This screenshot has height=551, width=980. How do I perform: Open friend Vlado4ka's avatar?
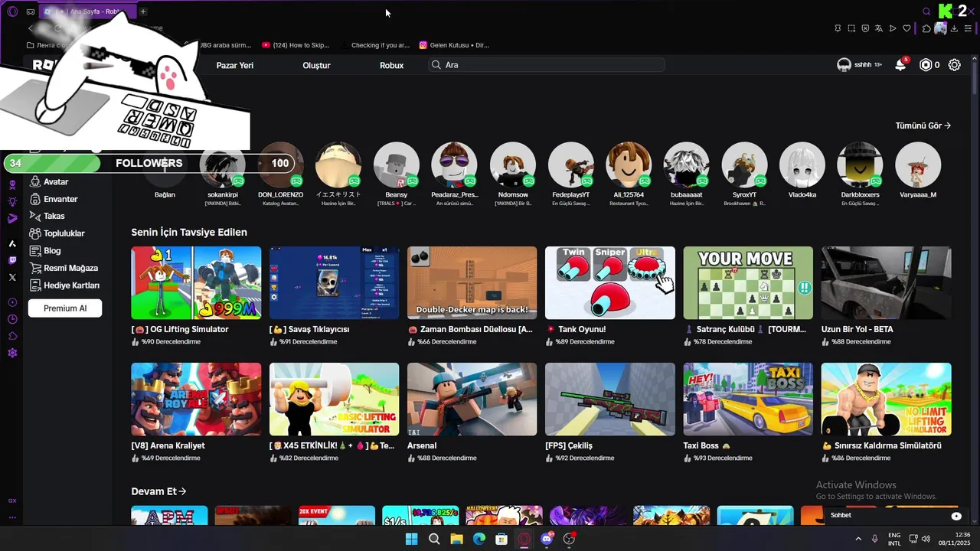coord(802,165)
